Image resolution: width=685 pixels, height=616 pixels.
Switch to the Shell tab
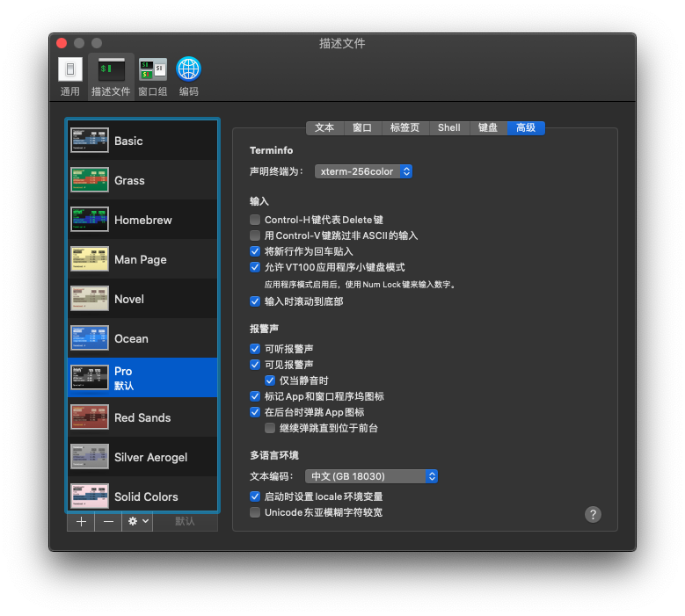click(448, 127)
